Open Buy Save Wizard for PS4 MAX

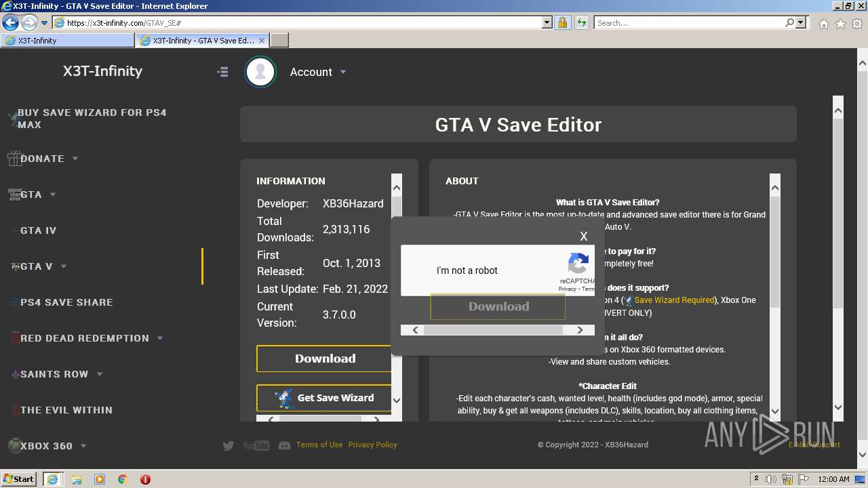click(x=92, y=119)
